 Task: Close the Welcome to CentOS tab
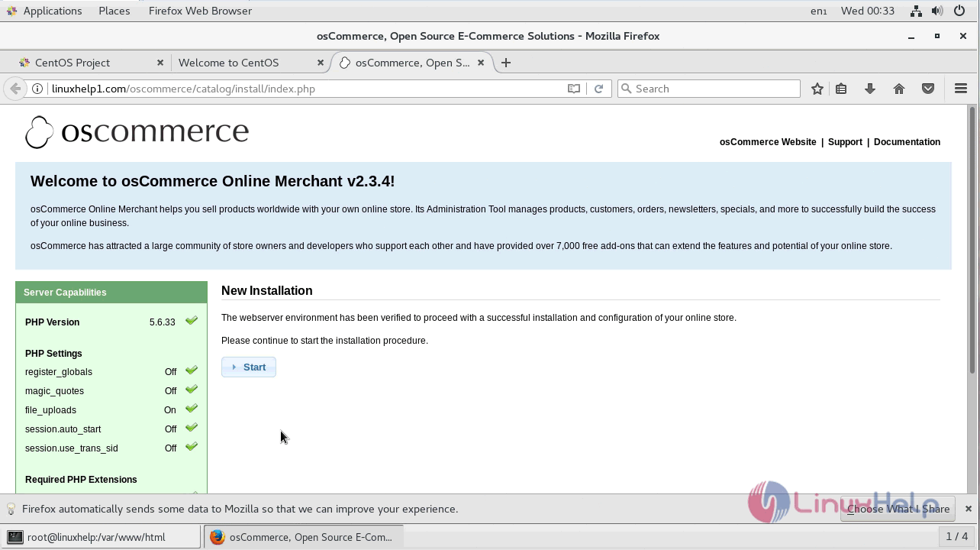point(321,63)
